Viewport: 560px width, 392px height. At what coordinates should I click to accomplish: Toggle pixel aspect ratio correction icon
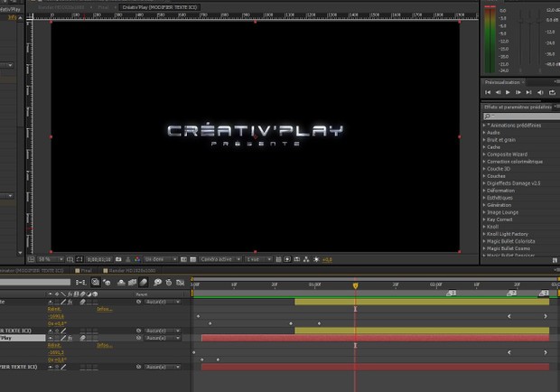(x=278, y=259)
